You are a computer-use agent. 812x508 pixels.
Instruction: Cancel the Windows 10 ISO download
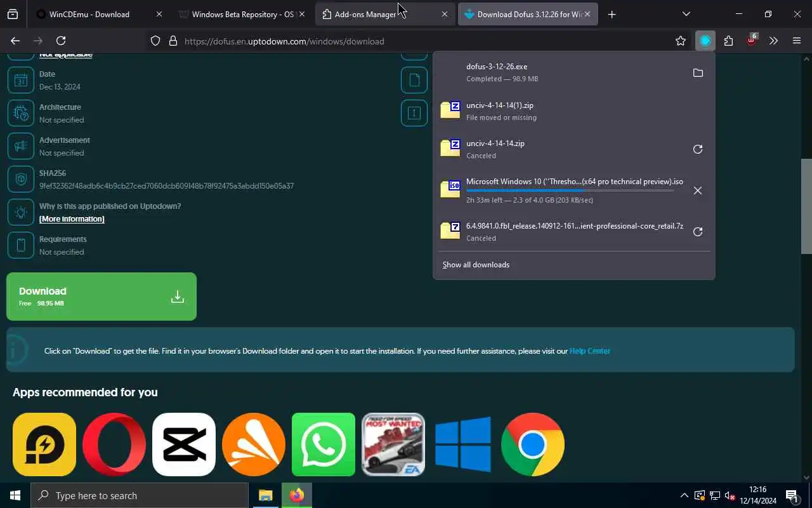(x=698, y=190)
